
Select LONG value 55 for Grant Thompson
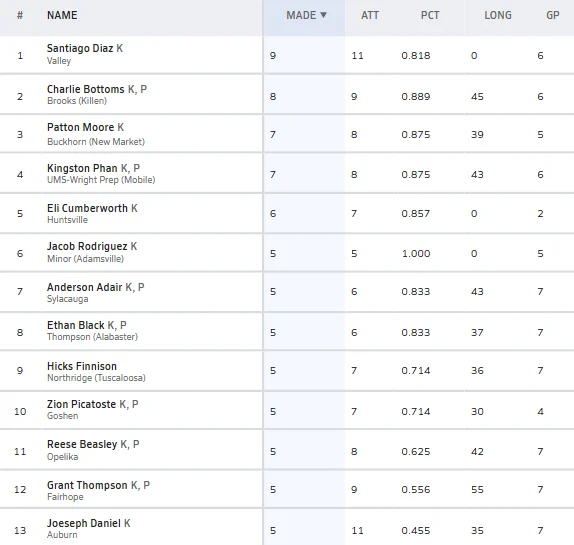point(477,490)
